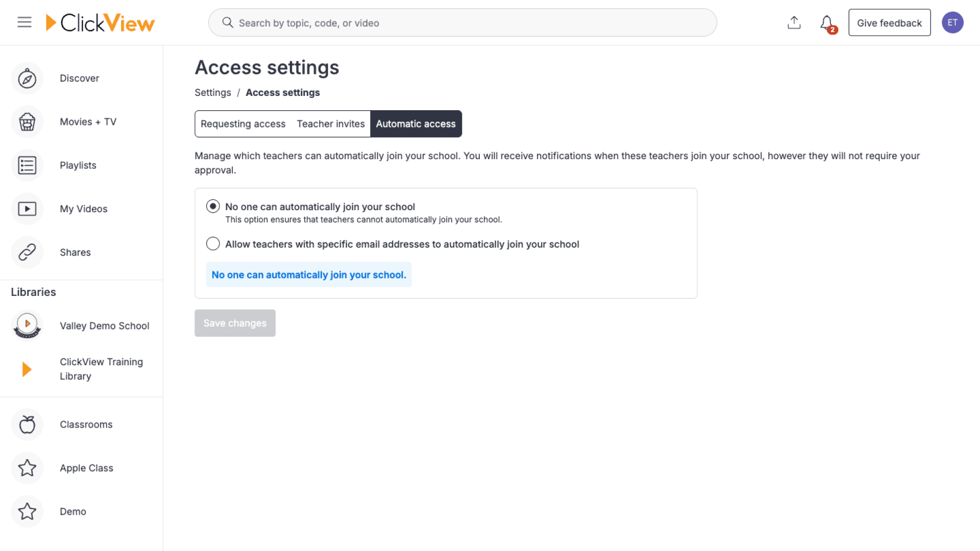The width and height of the screenshot is (980, 551).
Task: Navigate back via the Settings breadcrumb
Action: (x=213, y=92)
